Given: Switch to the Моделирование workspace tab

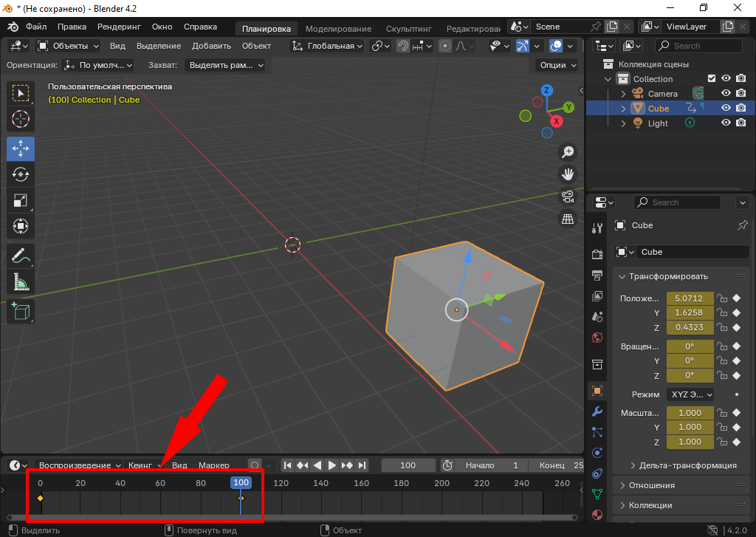Looking at the screenshot, I should pyautogui.click(x=338, y=29).
